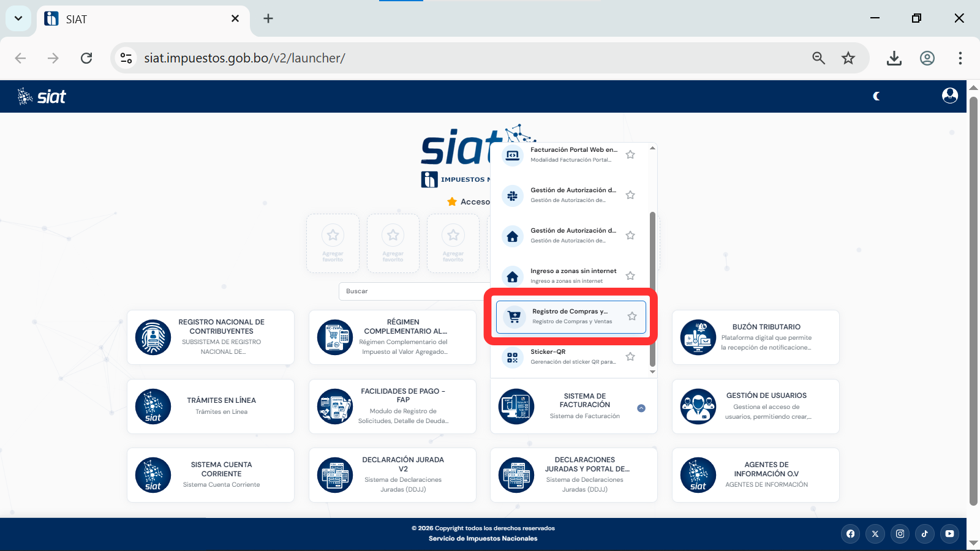Open the Buzón Tributario icon

pos(699,337)
